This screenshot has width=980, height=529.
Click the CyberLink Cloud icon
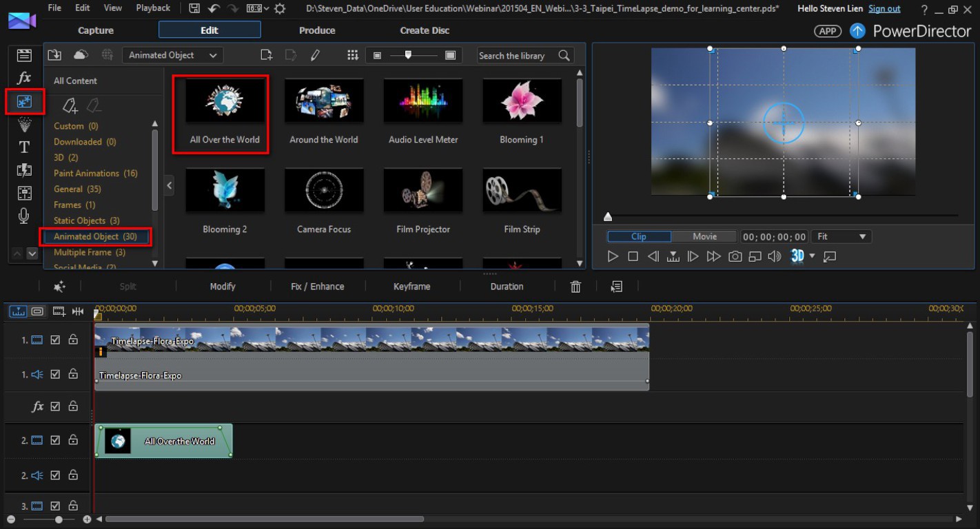pos(81,55)
